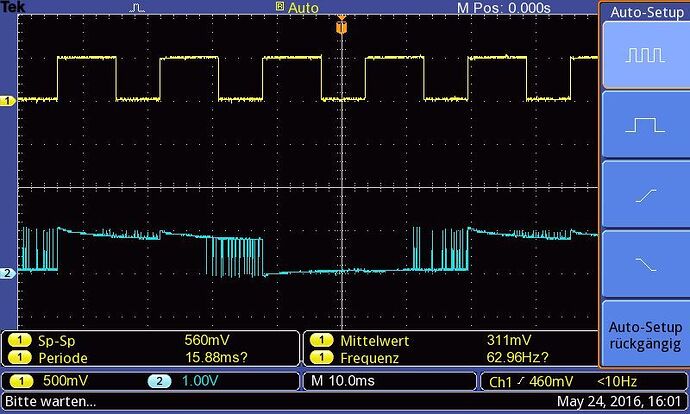This screenshot has height=414, width=690.
Task: Choose the rising edge view option
Action: point(644,194)
